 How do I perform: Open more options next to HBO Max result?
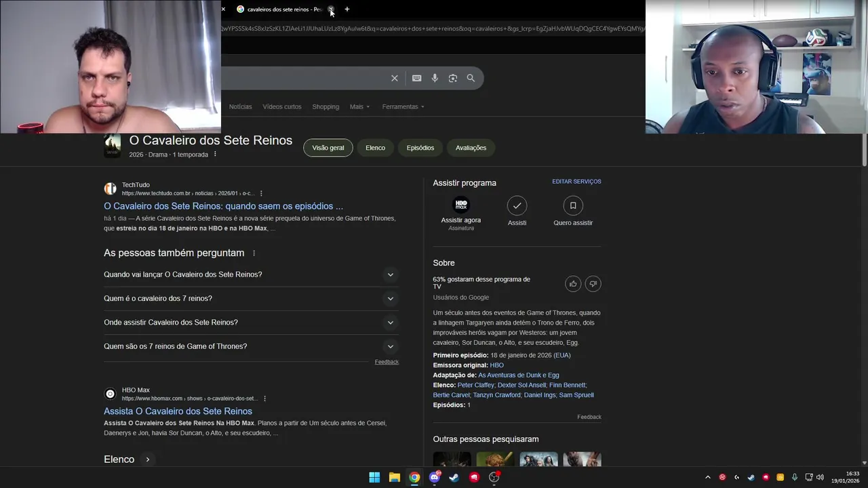[264, 399]
